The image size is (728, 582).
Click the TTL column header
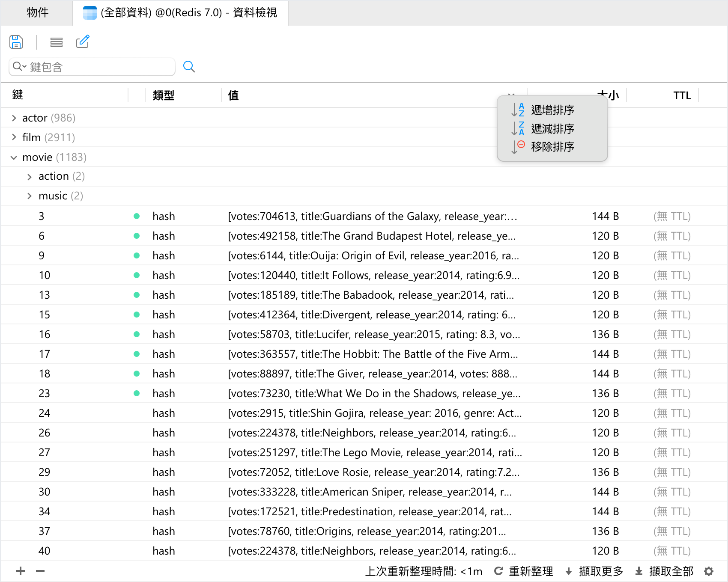(x=682, y=95)
